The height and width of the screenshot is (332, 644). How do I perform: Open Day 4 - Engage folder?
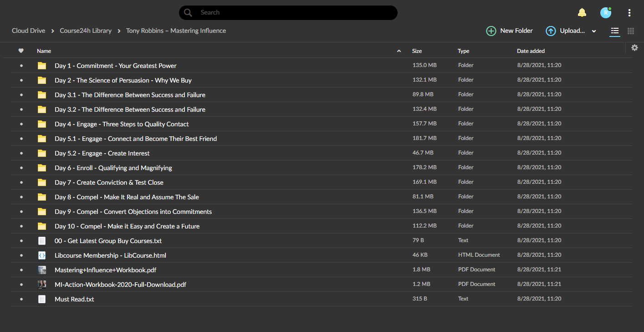point(122,124)
